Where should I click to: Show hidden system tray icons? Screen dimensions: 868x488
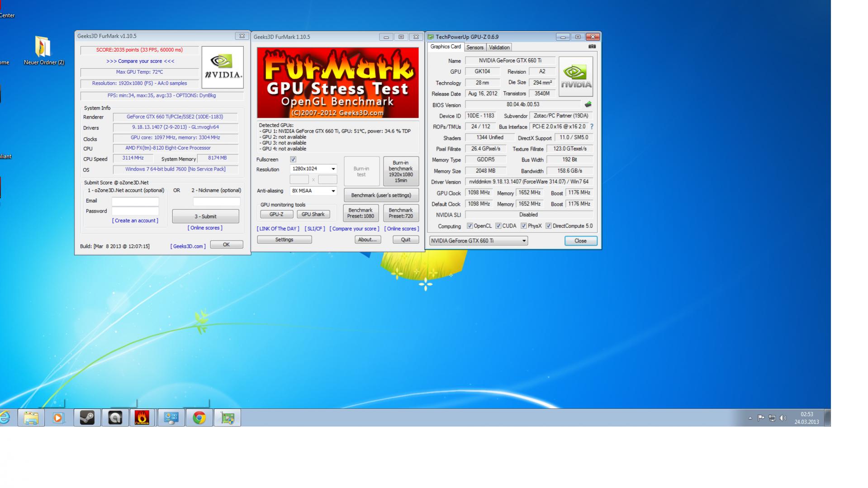750,418
